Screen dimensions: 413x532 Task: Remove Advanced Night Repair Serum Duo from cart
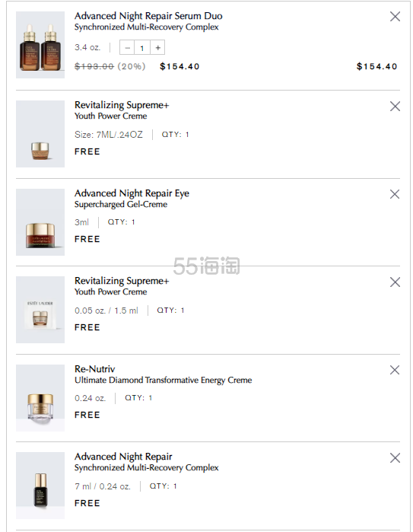point(395,16)
